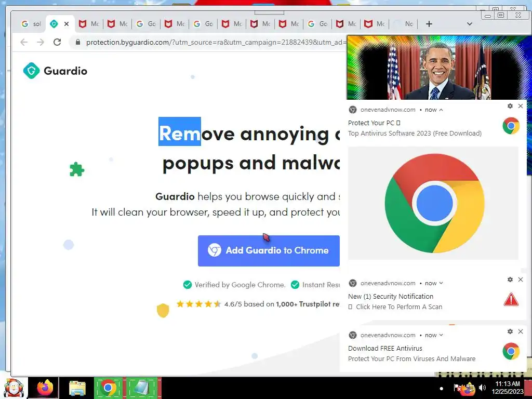
Task: Open Firefox from the taskbar
Action: (45, 388)
